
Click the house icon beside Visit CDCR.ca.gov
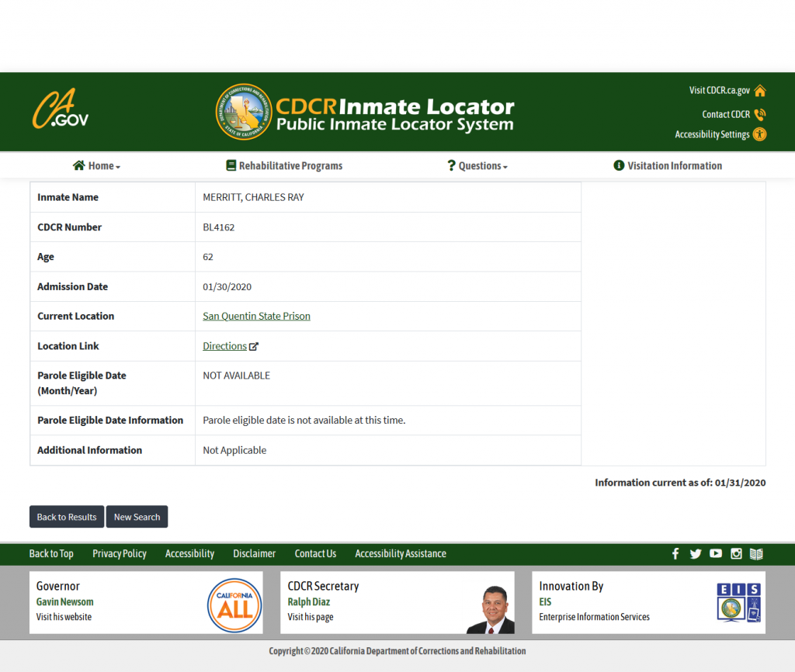tap(760, 91)
